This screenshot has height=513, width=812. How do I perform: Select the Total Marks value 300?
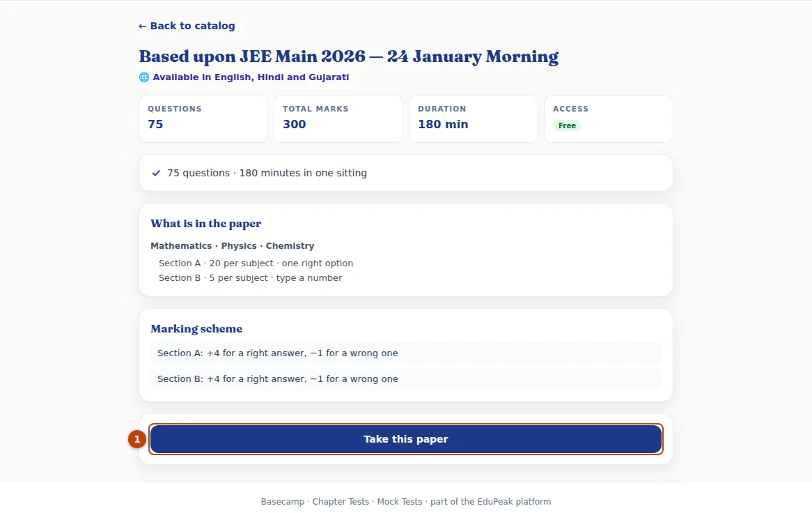click(294, 124)
